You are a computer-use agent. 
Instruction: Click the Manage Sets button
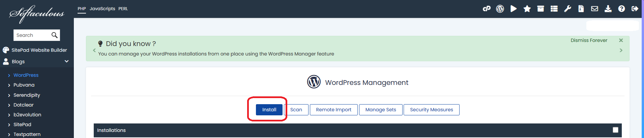pyautogui.click(x=381, y=110)
